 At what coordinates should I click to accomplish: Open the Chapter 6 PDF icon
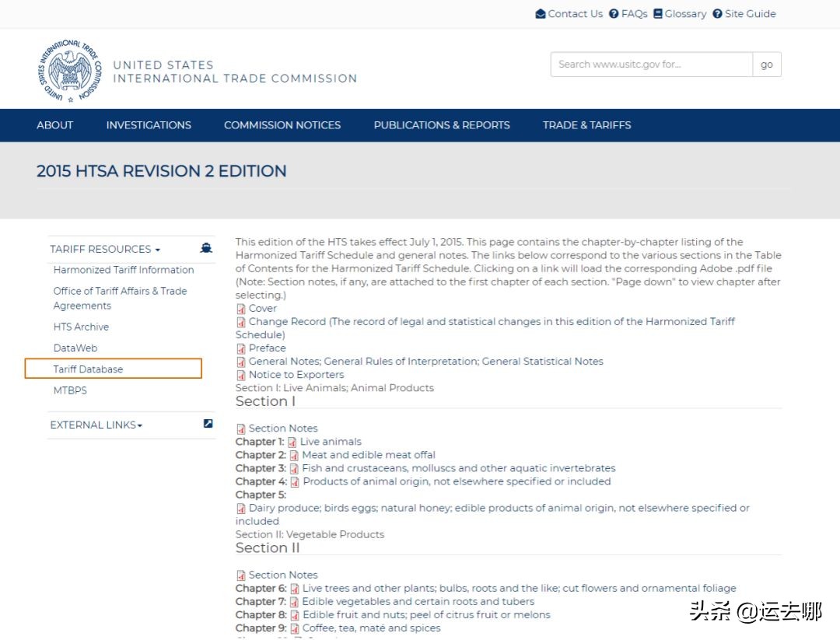pos(294,589)
